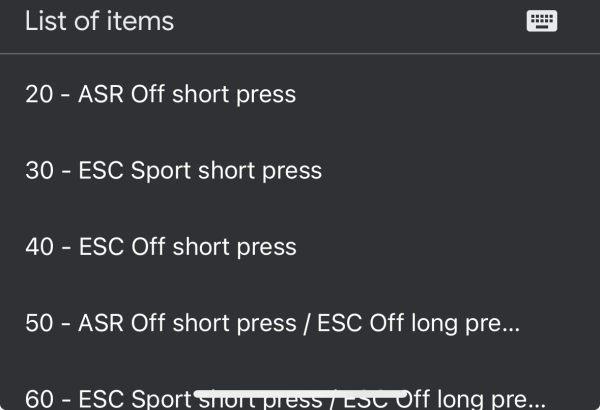Choose "30 - ESC Sport short press"

coord(173,170)
